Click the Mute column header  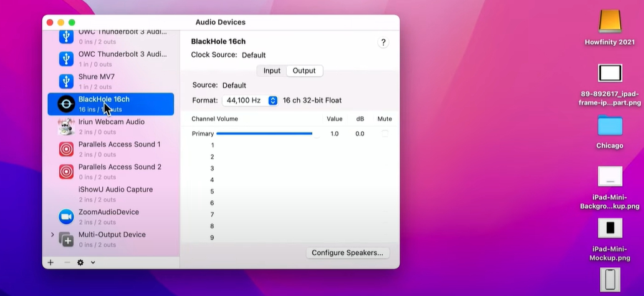click(x=385, y=119)
